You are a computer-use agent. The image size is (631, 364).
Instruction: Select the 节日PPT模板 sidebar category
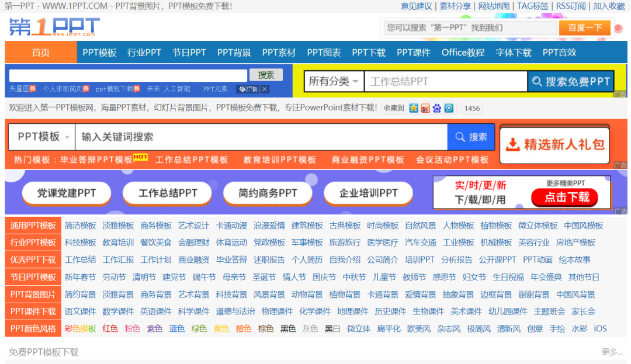click(33, 276)
